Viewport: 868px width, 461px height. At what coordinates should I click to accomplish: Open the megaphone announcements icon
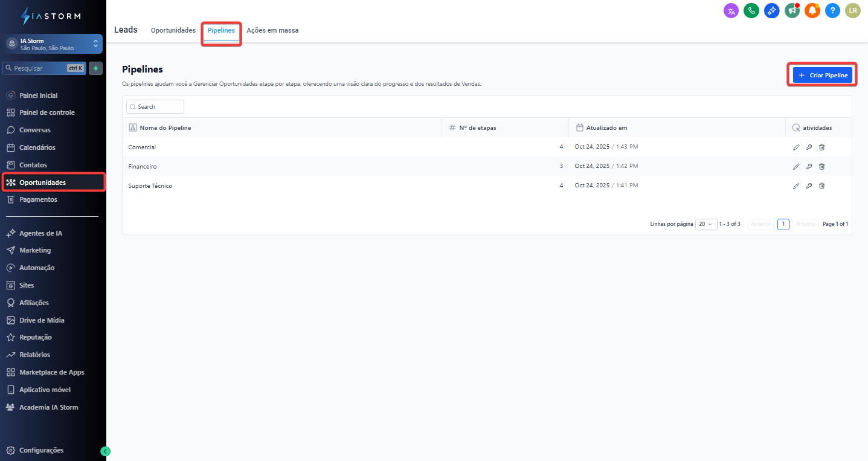point(792,10)
